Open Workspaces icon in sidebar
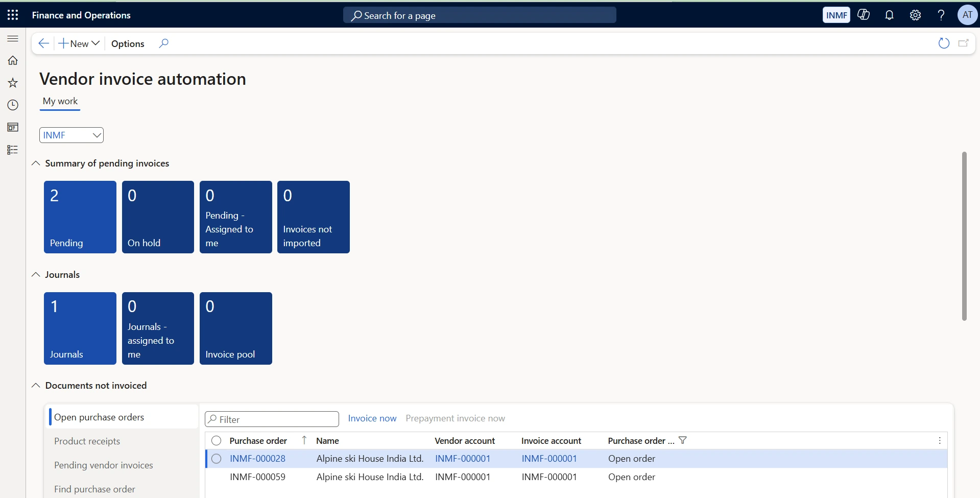 tap(13, 127)
